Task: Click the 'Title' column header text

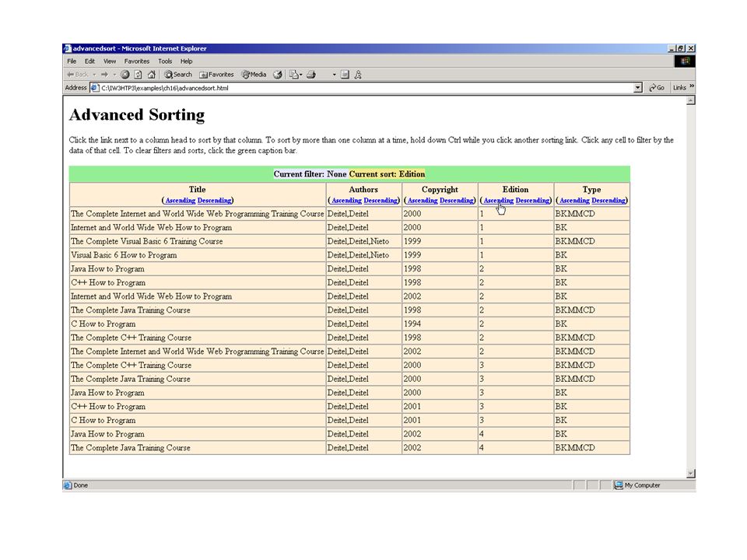Action: pyautogui.click(x=197, y=190)
